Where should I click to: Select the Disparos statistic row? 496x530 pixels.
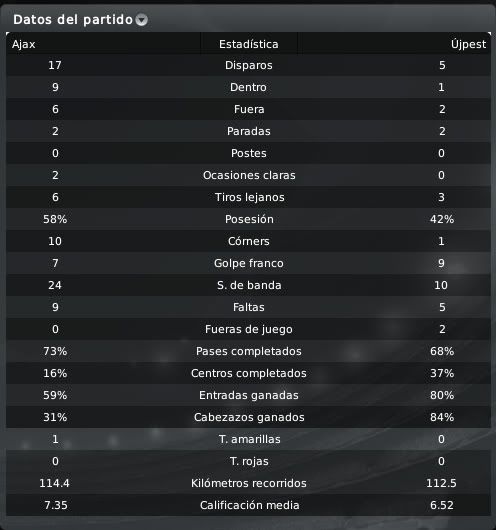249,65
